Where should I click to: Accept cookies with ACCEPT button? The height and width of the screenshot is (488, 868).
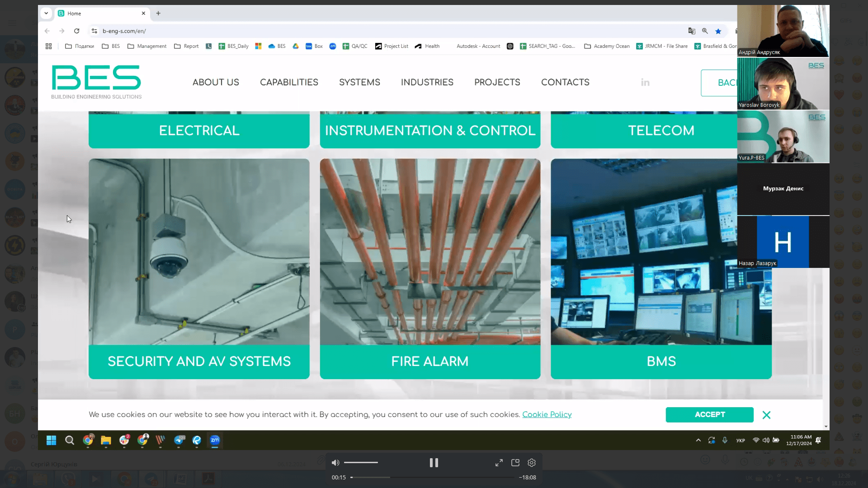tap(709, 415)
